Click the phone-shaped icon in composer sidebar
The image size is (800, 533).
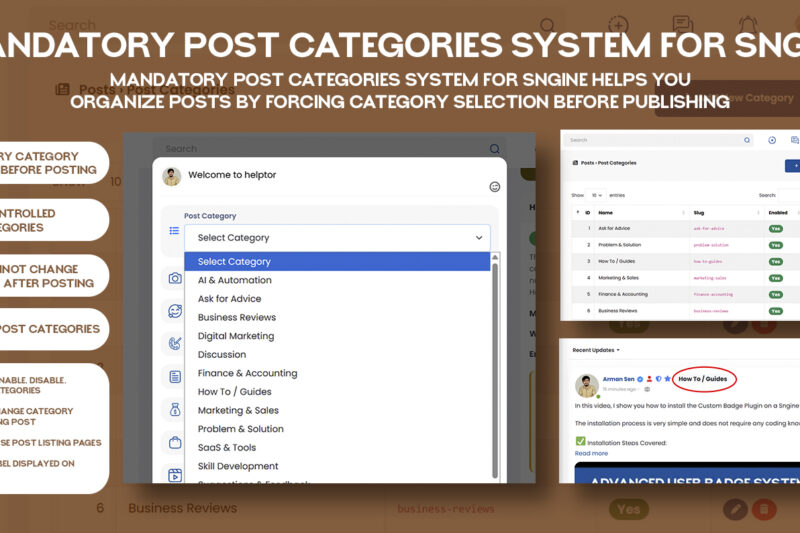(x=175, y=344)
